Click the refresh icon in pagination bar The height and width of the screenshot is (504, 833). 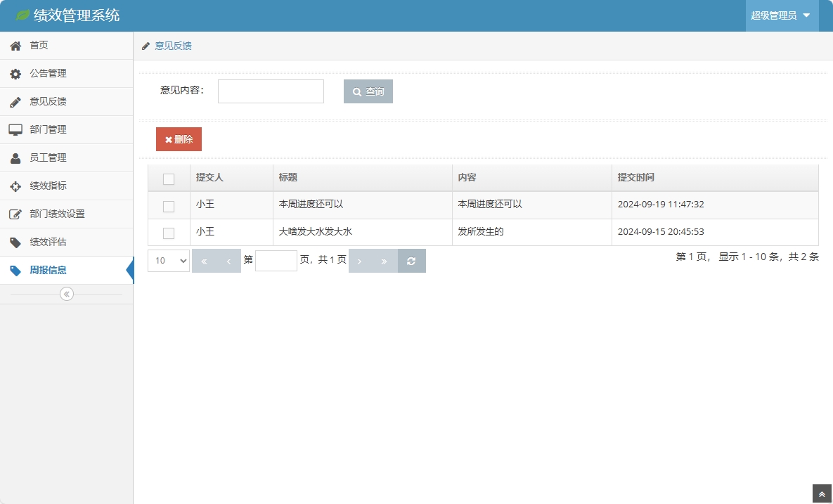pyautogui.click(x=411, y=261)
